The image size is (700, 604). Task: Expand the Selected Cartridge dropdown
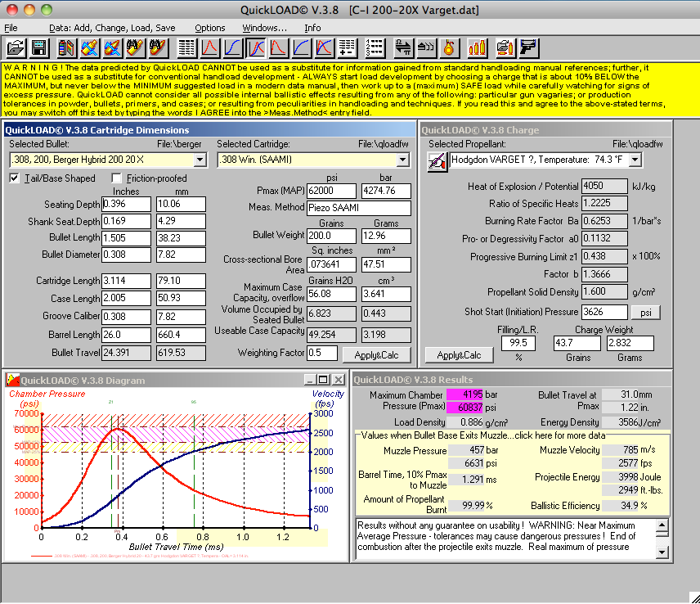pyautogui.click(x=402, y=160)
